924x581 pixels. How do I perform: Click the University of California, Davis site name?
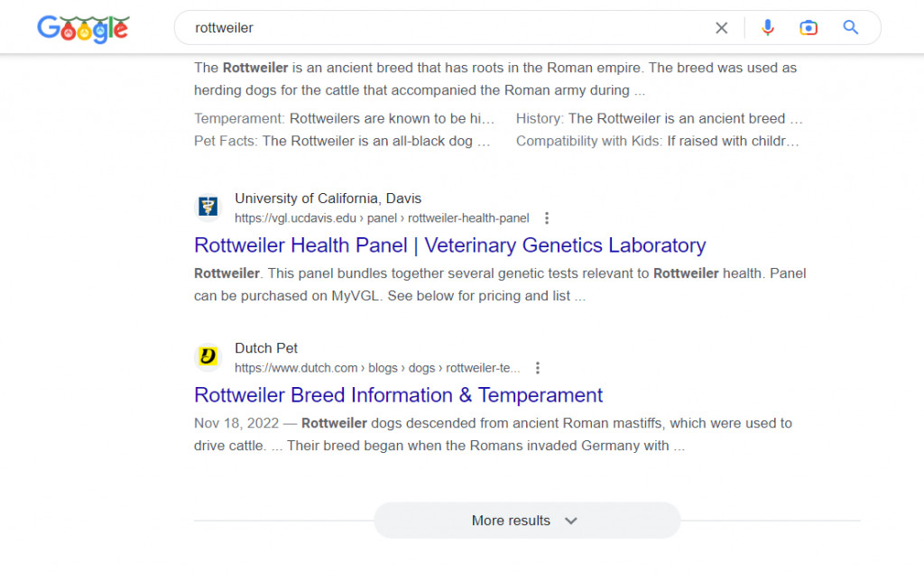[328, 198]
